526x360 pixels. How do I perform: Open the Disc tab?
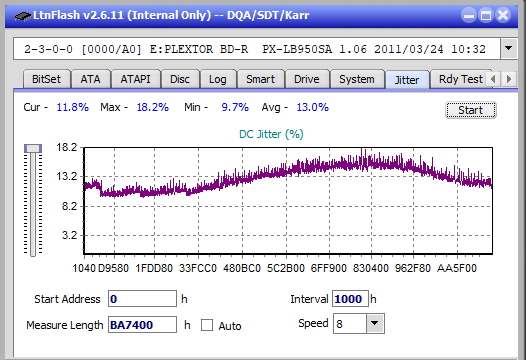(x=180, y=79)
